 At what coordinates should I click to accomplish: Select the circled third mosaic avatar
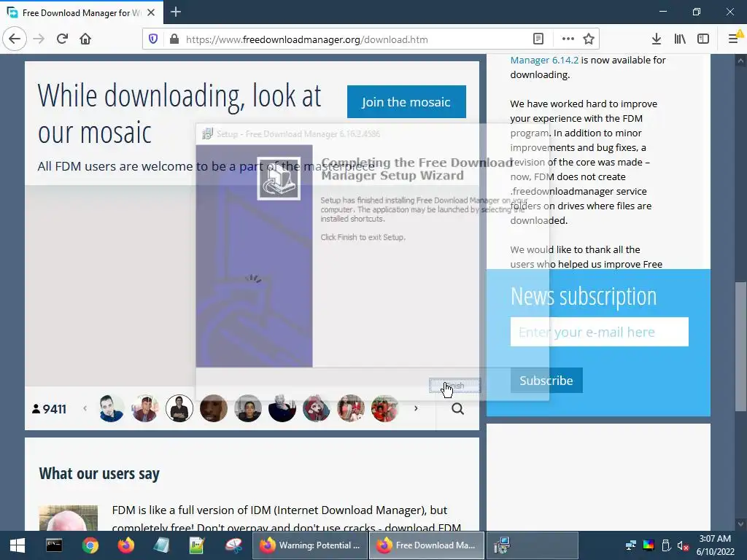click(179, 408)
